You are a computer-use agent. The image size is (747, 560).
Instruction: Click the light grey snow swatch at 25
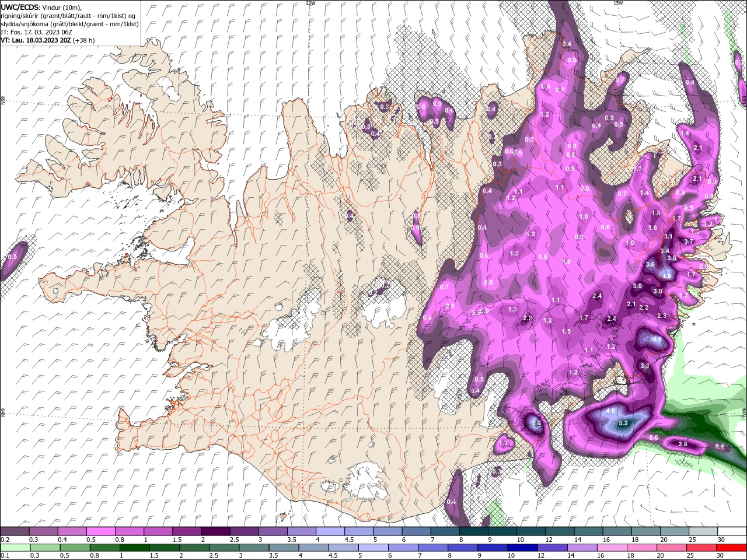tap(703, 531)
